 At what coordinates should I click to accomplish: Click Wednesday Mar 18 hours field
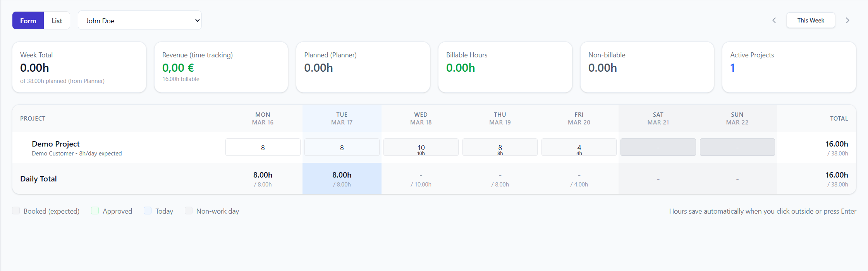pyautogui.click(x=421, y=147)
